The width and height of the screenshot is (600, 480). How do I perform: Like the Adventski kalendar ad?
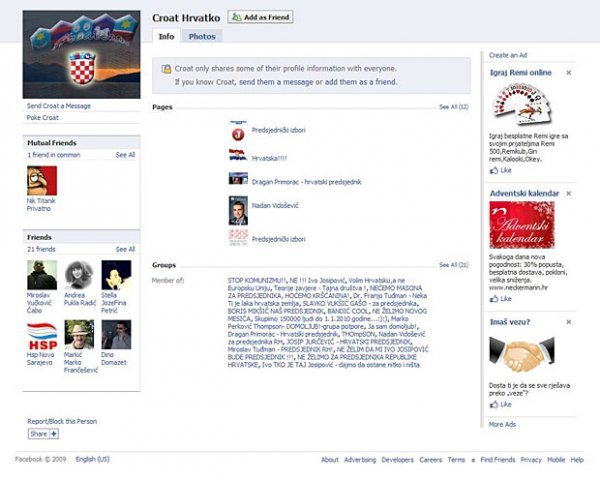[501, 299]
